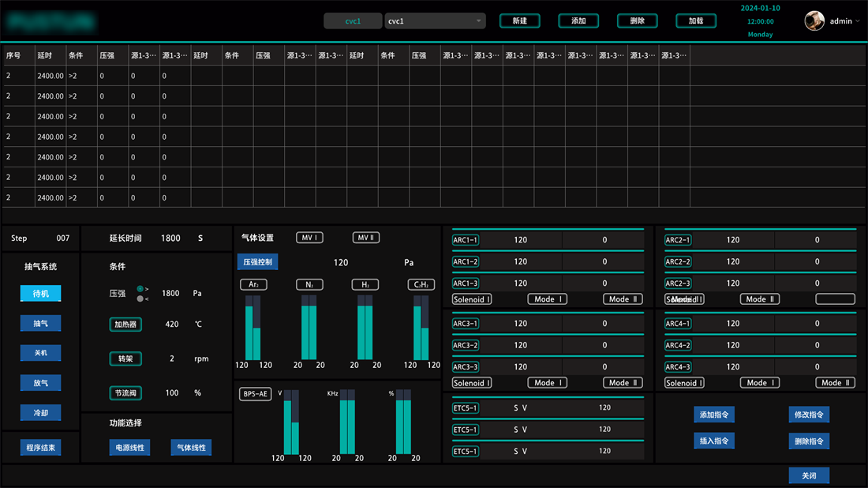Select the ARC4-3 source tag
The image size is (868, 488).
click(679, 366)
